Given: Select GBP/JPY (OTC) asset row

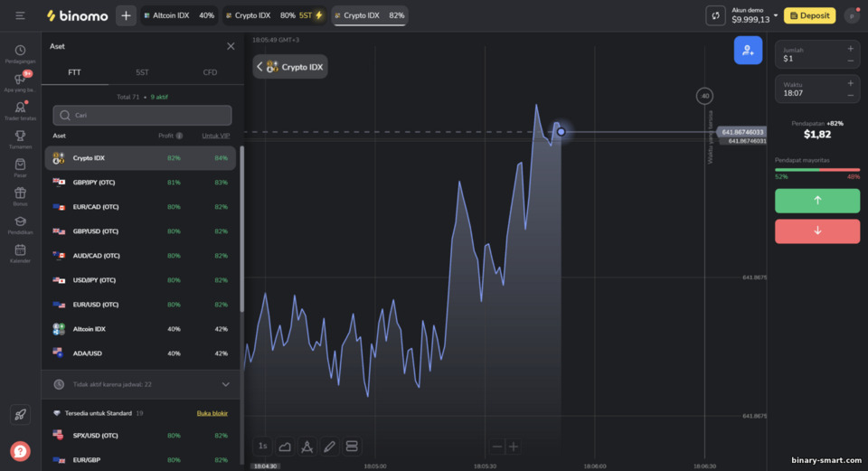Looking at the screenshot, I should (140, 183).
